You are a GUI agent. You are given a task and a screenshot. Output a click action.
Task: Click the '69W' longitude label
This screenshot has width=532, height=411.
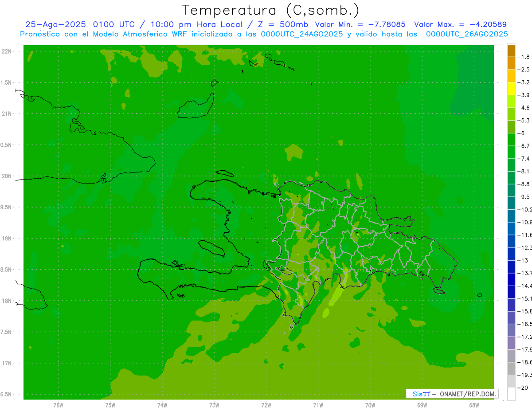422,405
